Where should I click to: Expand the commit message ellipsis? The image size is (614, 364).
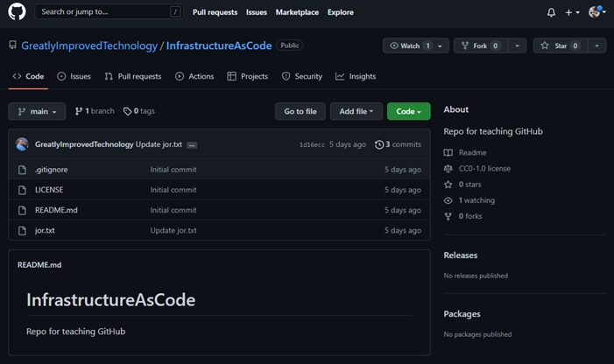192,144
